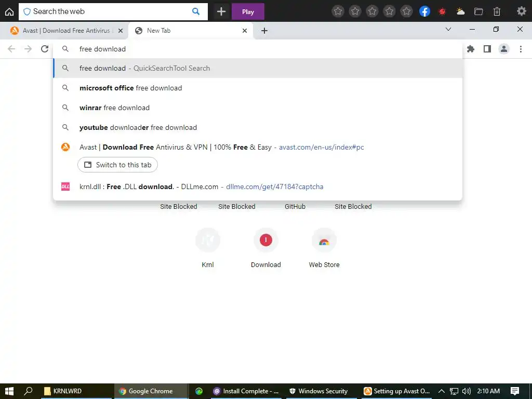This screenshot has height=399, width=532.
Task: Open the Web Store shortcut tile
Action: point(324,248)
